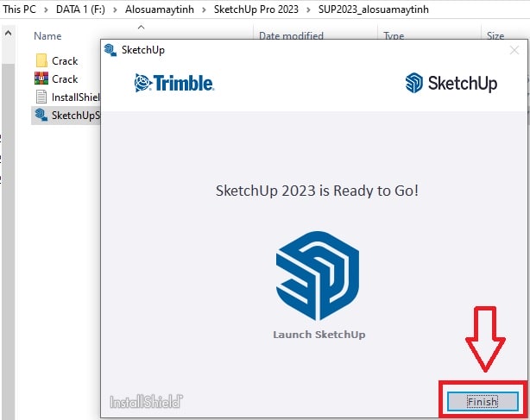
Task: Expand chevron after This PC breadcrumb
Action: (46, 9)
